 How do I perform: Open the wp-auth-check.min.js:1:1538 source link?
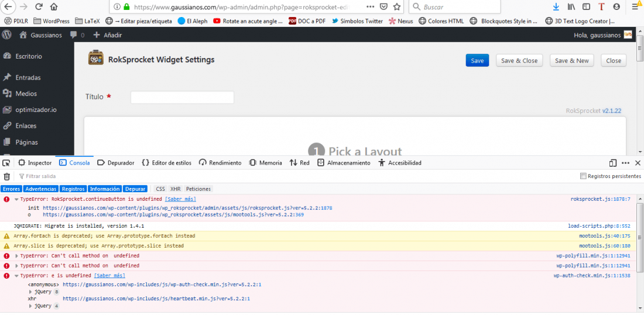point(592,276)
